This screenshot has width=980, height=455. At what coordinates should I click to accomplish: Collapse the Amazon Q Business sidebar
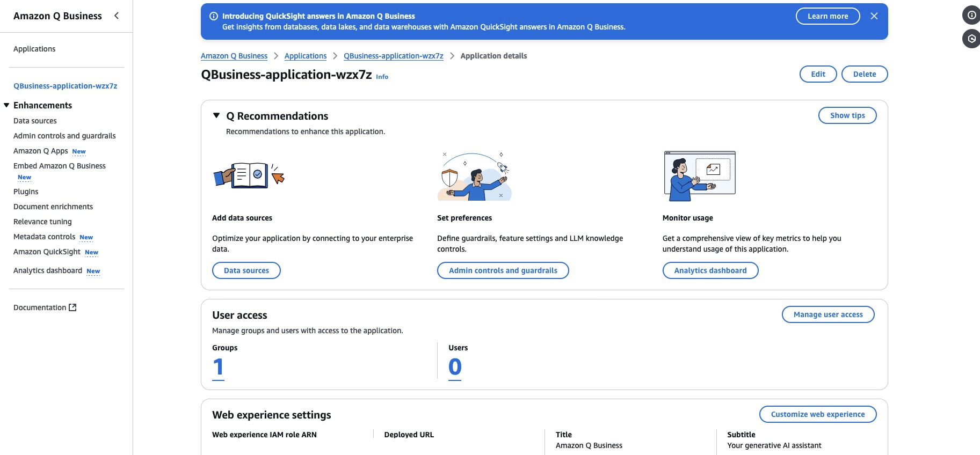click(117, 16)
